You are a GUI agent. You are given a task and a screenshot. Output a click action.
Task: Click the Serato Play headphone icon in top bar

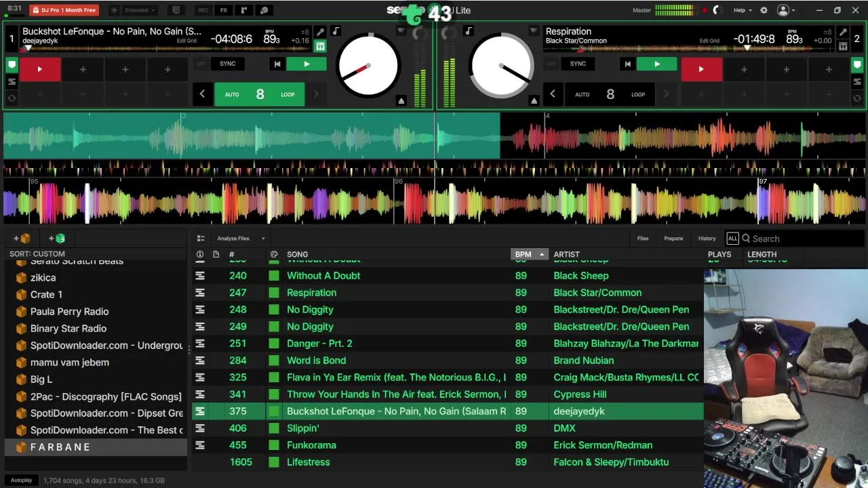click(264, 10)
